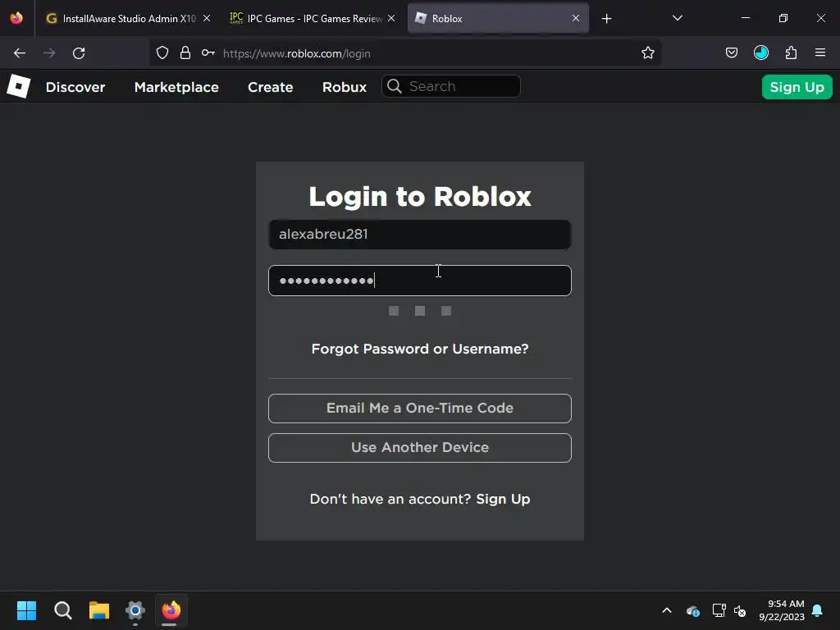Close the Roblox tab
Viewport: 840px width, 630px height.
[576, 18]
